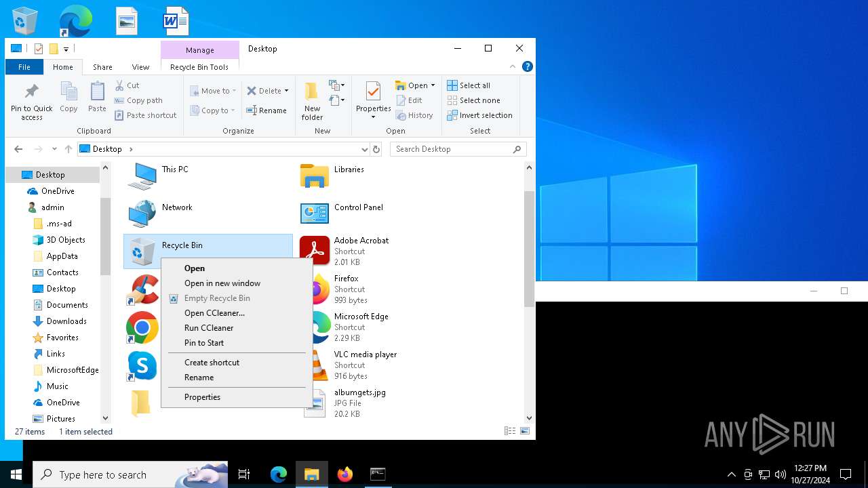
Task: Select the Google Chrome shortcut icon
Action: [142, 328]
